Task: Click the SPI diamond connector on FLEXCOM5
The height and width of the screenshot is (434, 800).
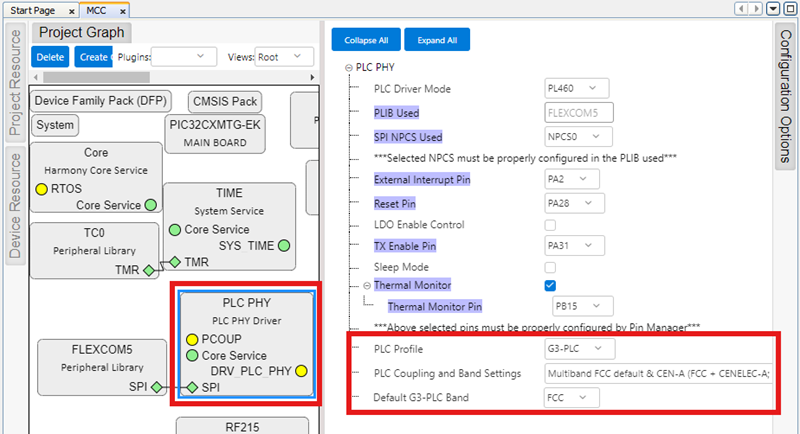Action: 157,387
